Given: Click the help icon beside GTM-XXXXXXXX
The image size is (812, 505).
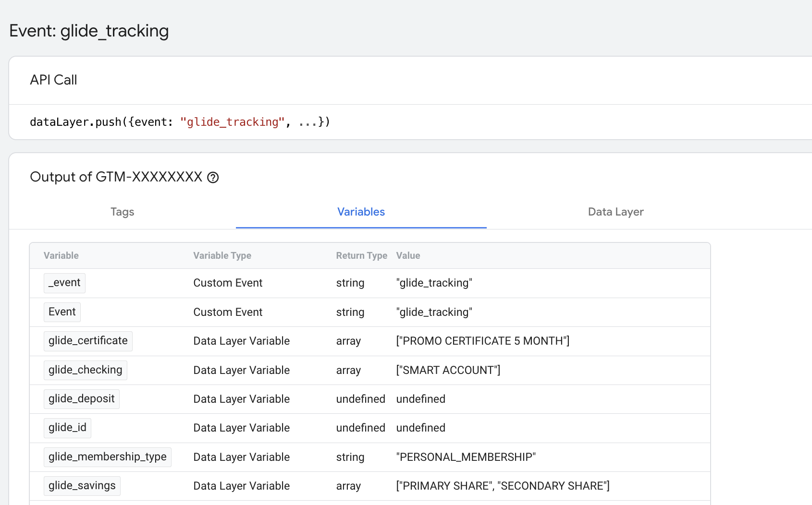Looking at the screenshot, I should click(213, 178).
